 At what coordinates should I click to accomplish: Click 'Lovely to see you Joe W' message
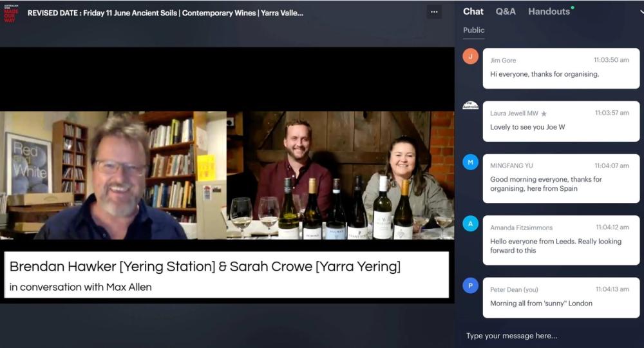click(527, 128)
